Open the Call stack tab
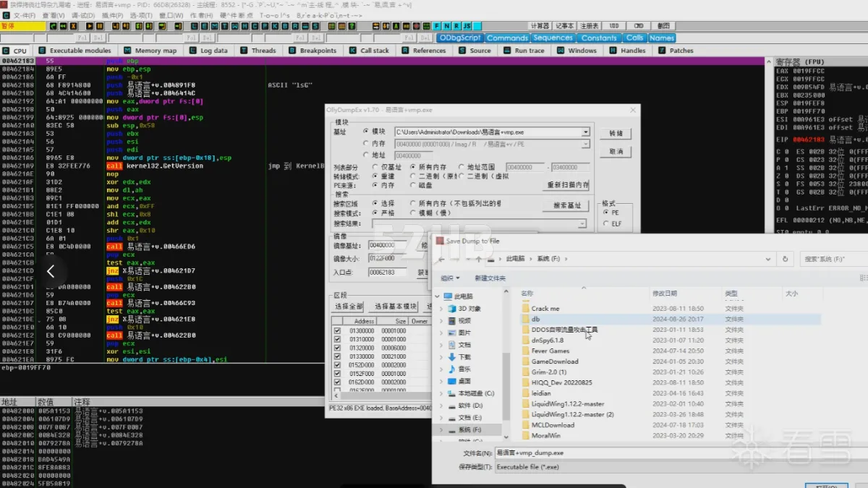Screen dimensions: 868x488 (x=369, y=51)
